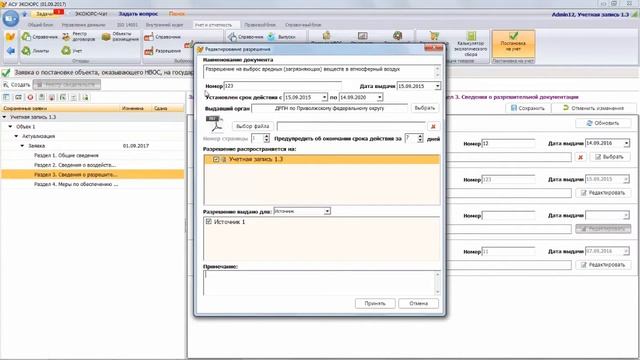Image resolution: width=640 pixels, height=360 pixels.
Task: Click the butterfly logo icon in the ribbon
Action: (x=10, y=37)
